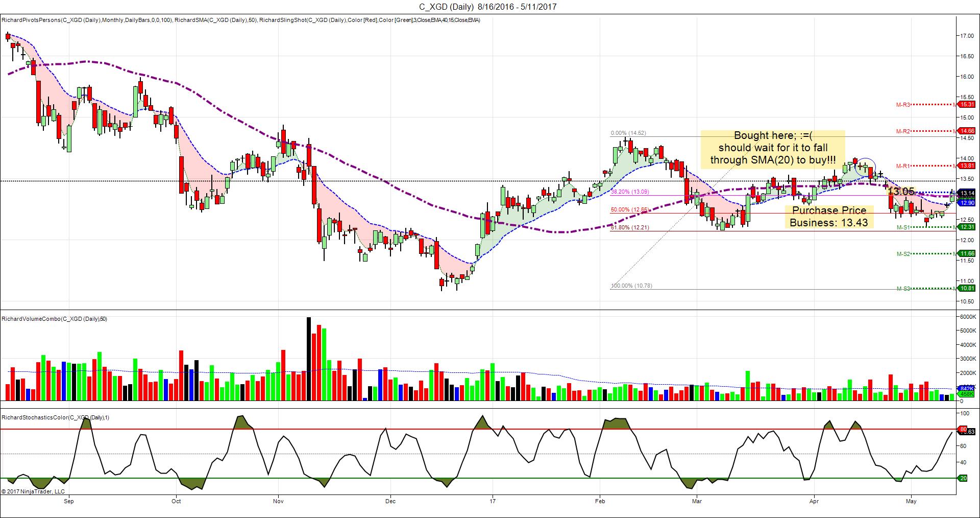Select the RichardVolumeCombo panel label
This screenshot has height=518, width=980.
click(55, 319)
